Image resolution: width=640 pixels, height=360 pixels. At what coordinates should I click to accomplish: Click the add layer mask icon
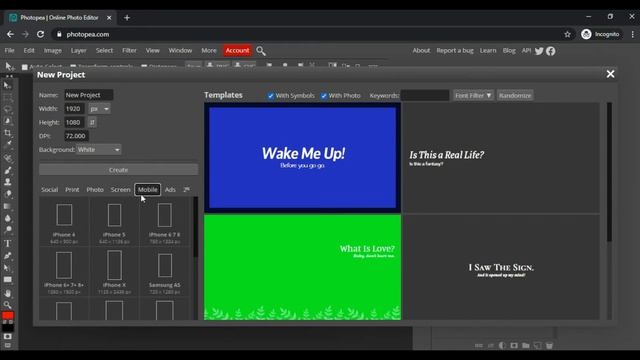(x=514, y=346)
